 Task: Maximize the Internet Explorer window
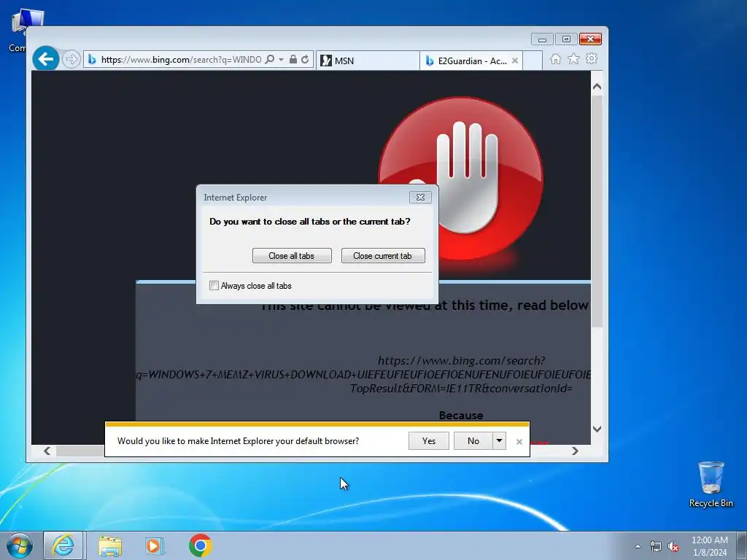(566, 39)
